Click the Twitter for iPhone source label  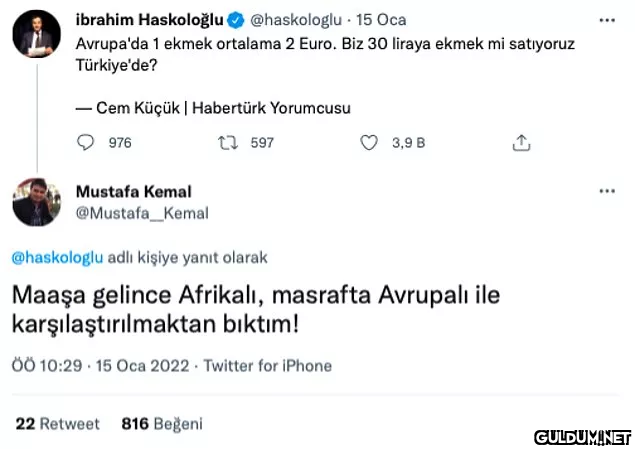(x=267, y=365)
